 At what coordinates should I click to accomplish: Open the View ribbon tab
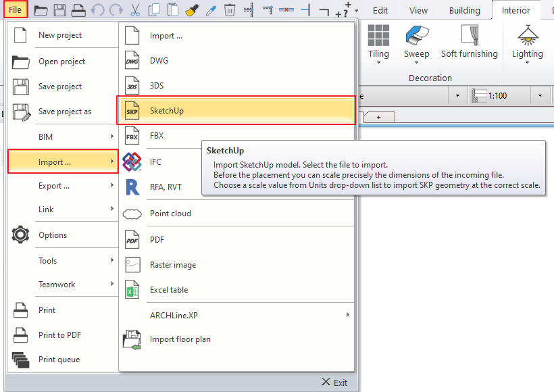[418, 10]
